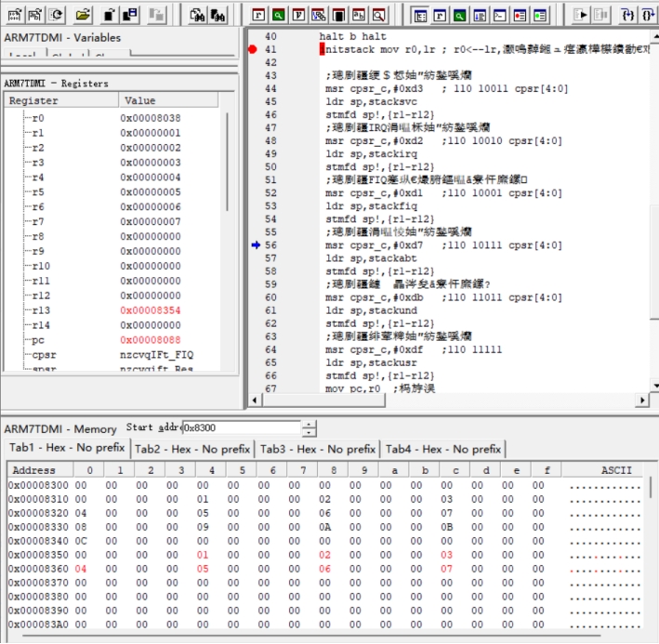
Task: Open processor Watch view (red-topped magnifier)
Action: tap(278, 16)
